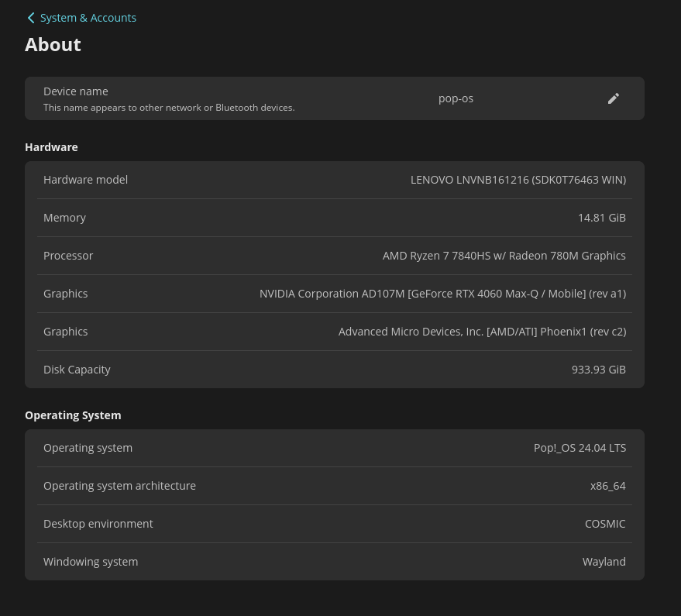
Task: Select the 'x86_64' architecture value
Action: (x=607, y=486)
